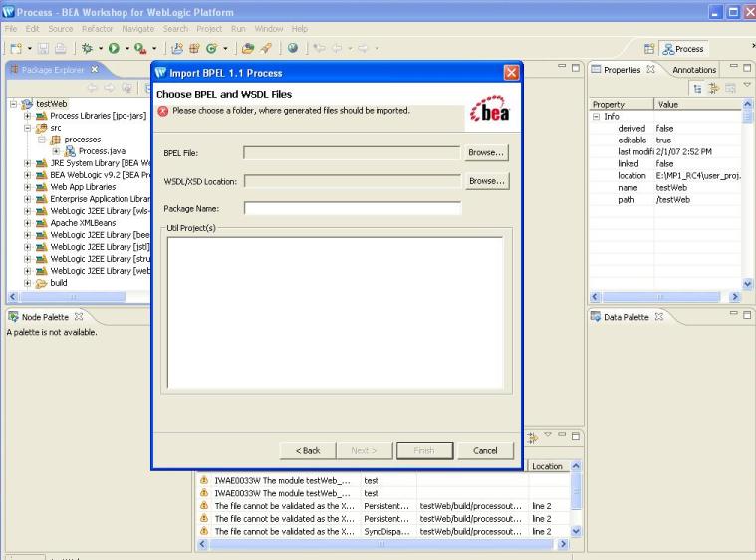Screen dimensions: 756x560
Task: Close the Properties view tab
Action: (650, 69)
